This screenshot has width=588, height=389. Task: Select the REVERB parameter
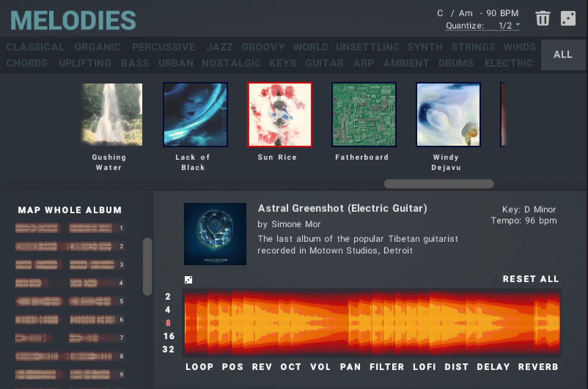[x=538, y=367]
